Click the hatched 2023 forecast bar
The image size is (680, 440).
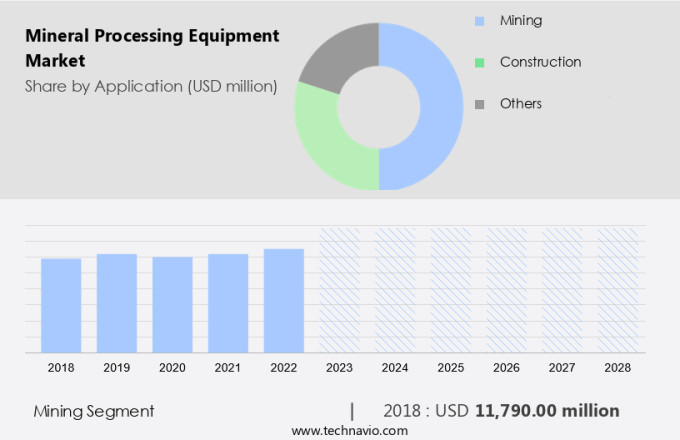click(x=339, y=290)
